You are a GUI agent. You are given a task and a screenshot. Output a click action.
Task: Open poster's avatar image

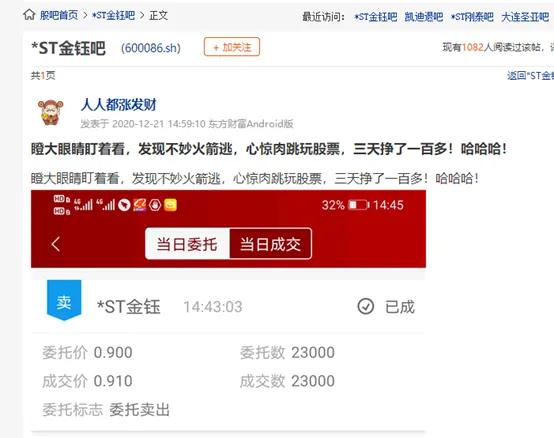pyautogui.click(x=51, y=113)
